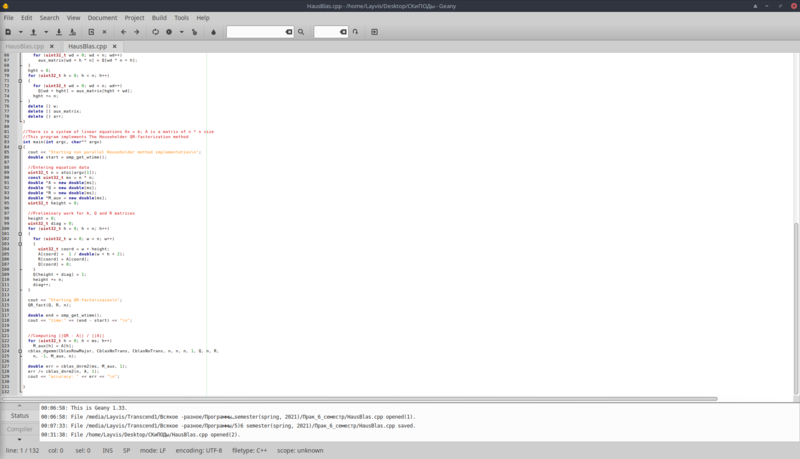Viewport: 800px width, 459px height.
Task: Open the color chooser drop icon
Action: [x=213, y=32]
